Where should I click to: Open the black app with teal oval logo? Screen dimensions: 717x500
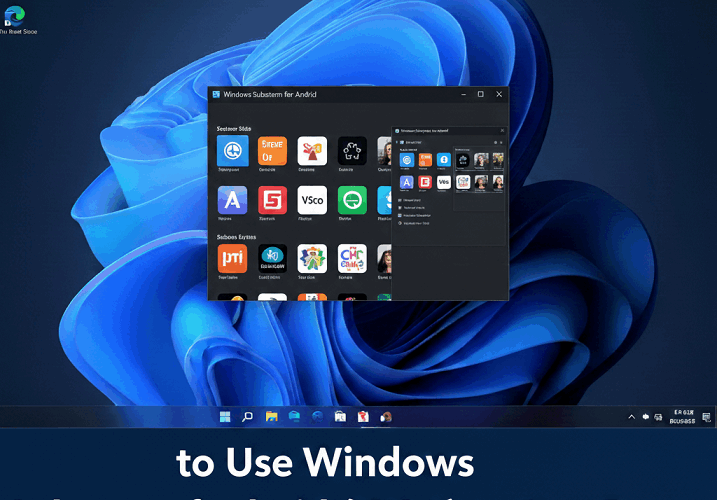(272, 258)
